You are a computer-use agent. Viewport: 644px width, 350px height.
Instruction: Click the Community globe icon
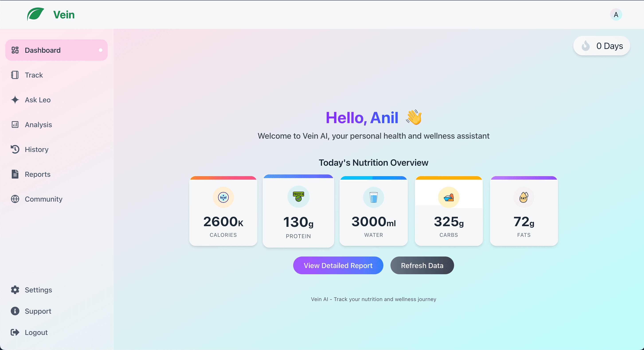(x=15, y=199)
